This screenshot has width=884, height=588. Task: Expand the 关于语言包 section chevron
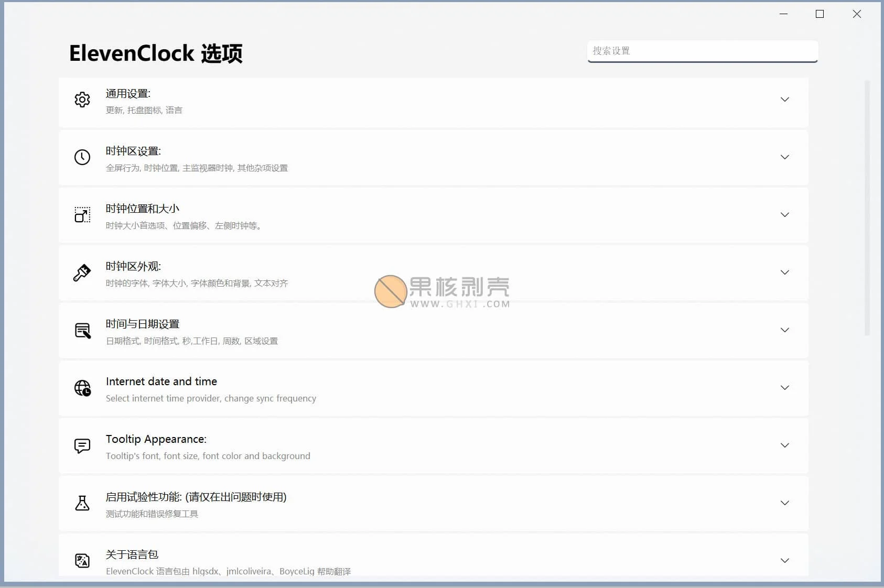point(784,561)
